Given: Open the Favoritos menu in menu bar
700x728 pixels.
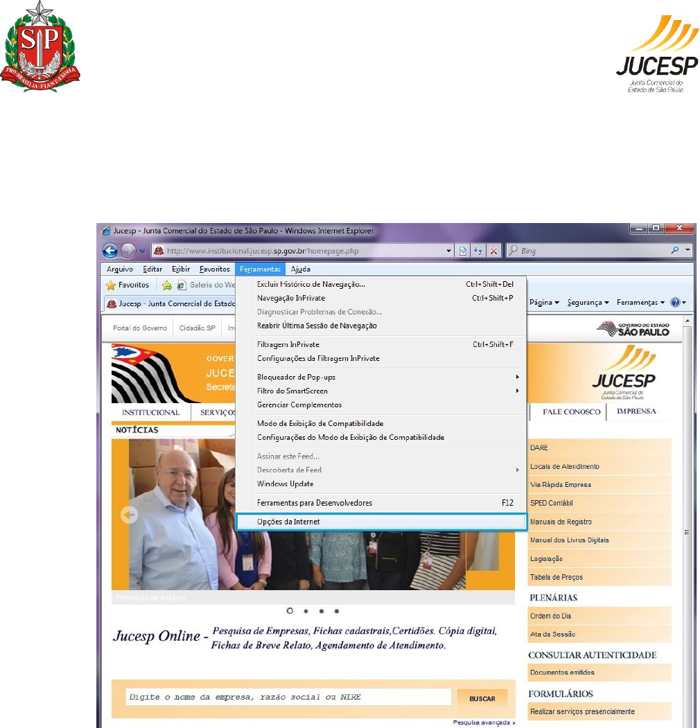Looking at the screenshot, I should pyautogui.click(x=215, y=269).
